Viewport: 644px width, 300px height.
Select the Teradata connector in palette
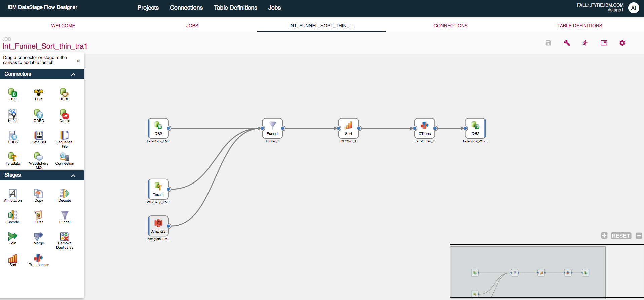coord(13,157)
